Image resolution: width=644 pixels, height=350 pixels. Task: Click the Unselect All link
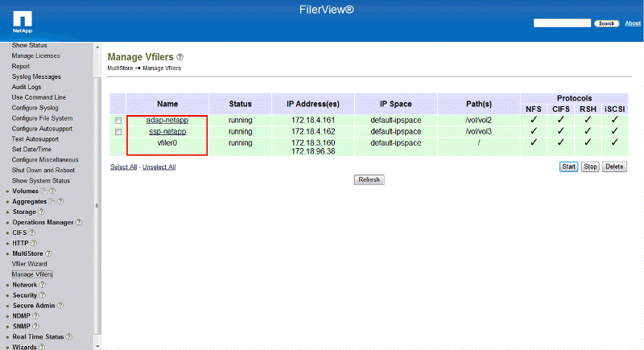tap(159, 167)
